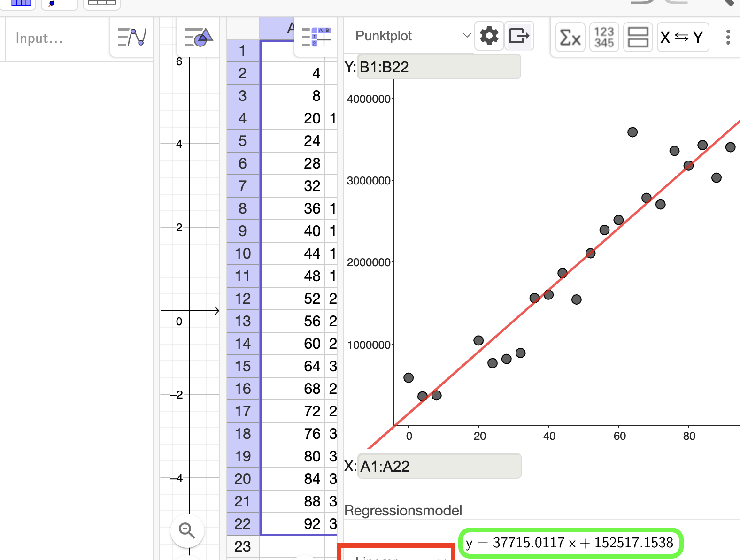Toggle the second plot panel icon
The image size is (740, 560).
click(x=638, y=37)
